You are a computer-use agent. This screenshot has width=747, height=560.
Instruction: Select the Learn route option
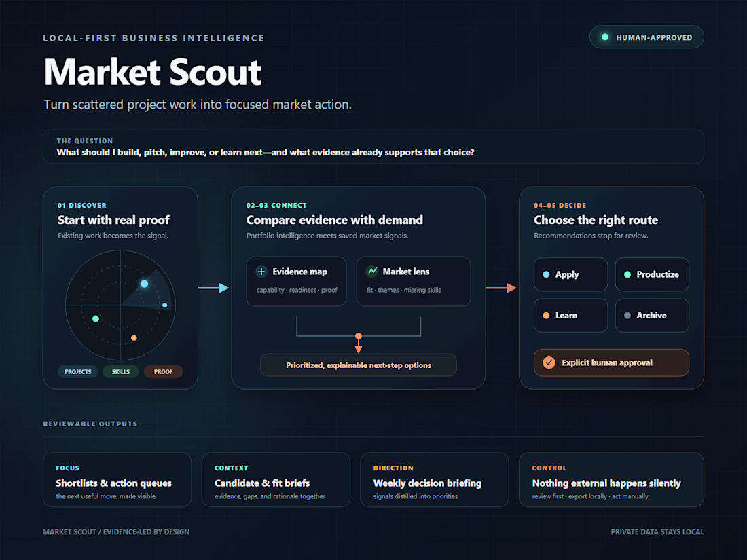coord(570,315)
